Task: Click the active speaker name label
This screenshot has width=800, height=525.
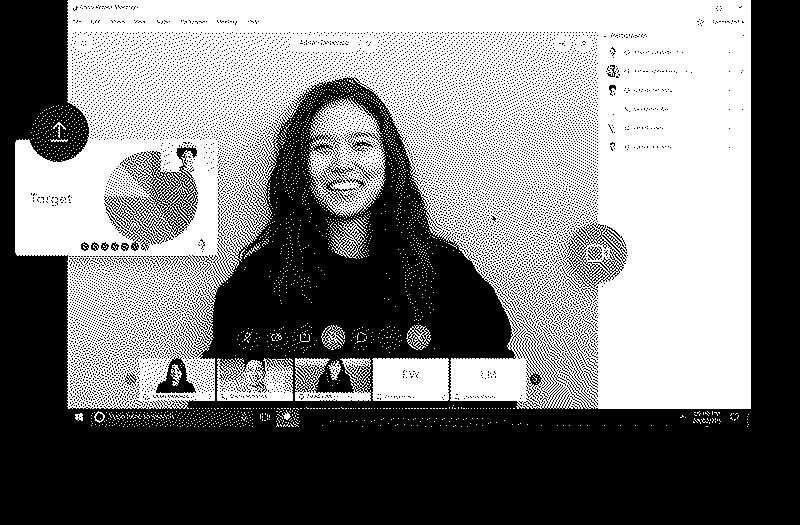Action: pos(323,43)
